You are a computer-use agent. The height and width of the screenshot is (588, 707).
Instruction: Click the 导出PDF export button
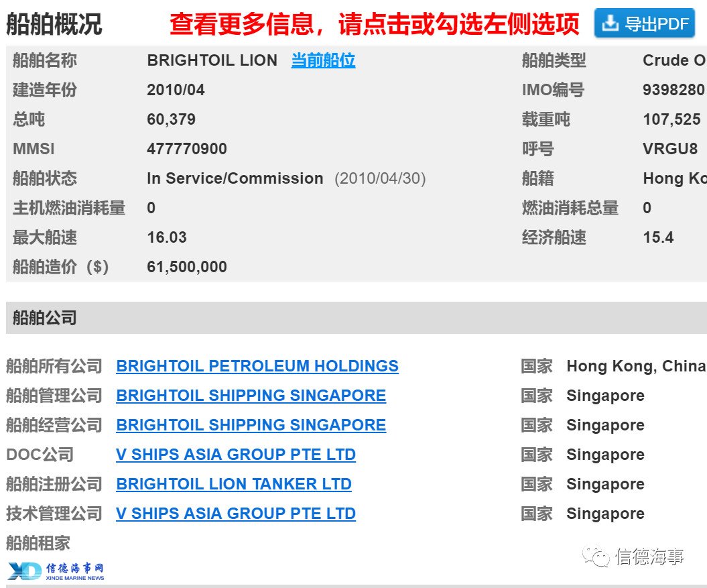click(x=644, y=23)
